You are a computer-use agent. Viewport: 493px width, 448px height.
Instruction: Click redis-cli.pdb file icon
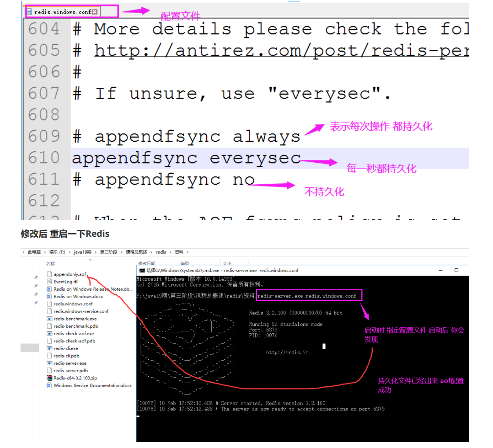coord(49,356)
